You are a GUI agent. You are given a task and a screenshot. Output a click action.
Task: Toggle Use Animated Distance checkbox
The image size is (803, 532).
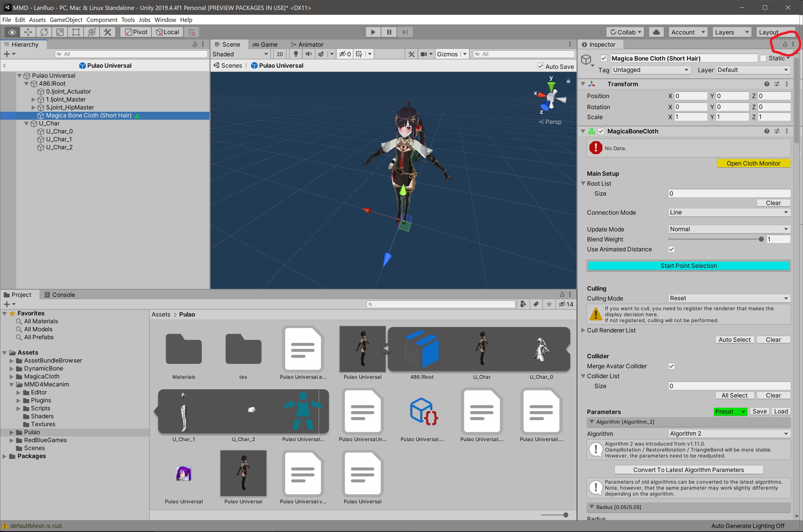point(671,249)
